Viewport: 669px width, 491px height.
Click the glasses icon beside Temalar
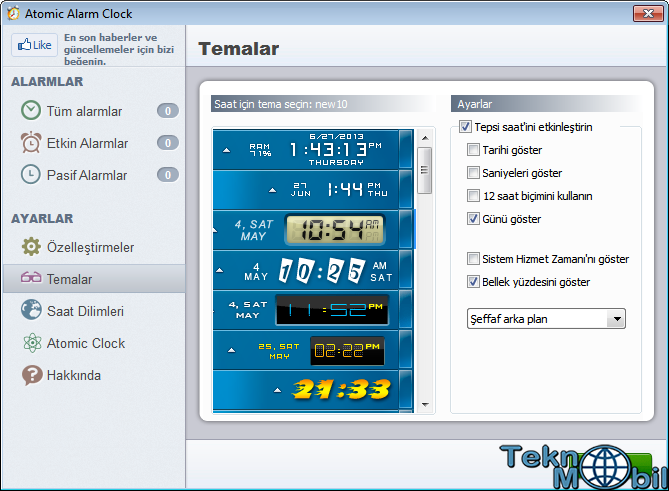tap(31, 278)
